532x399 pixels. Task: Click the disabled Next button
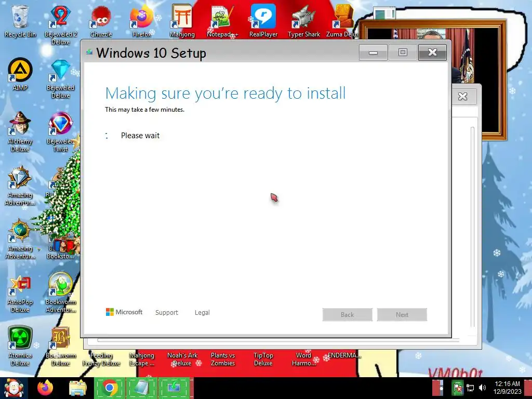click(402, 314)
